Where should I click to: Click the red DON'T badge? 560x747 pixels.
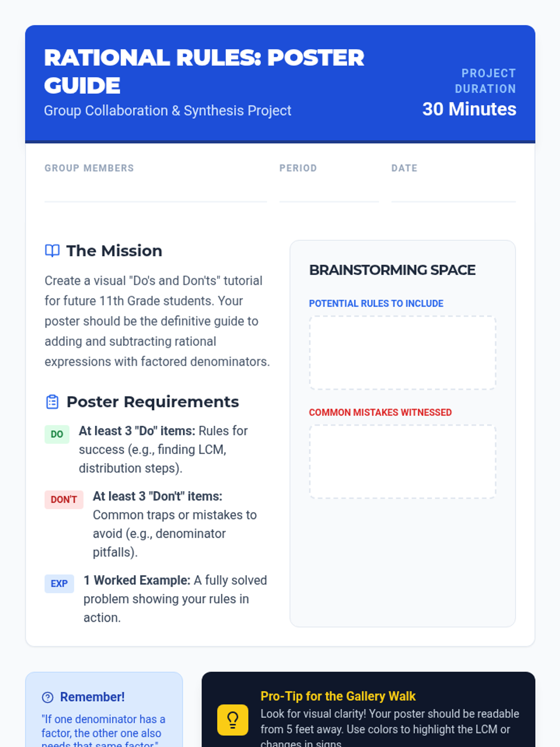click(x=64, y=500)
